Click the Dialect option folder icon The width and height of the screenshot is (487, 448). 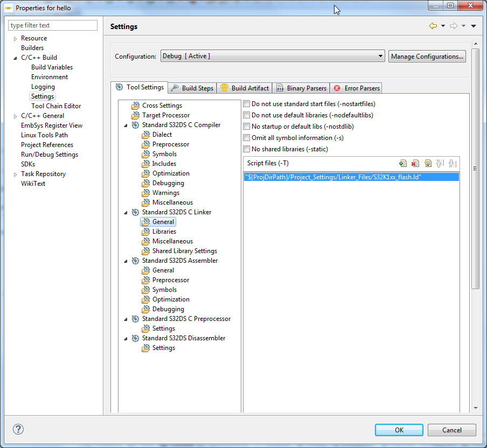[x=145, y=135]
